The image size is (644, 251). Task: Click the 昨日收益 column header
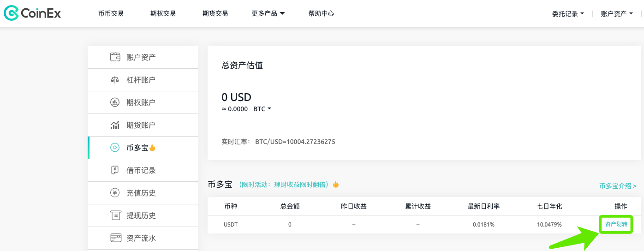coord(354,206)
